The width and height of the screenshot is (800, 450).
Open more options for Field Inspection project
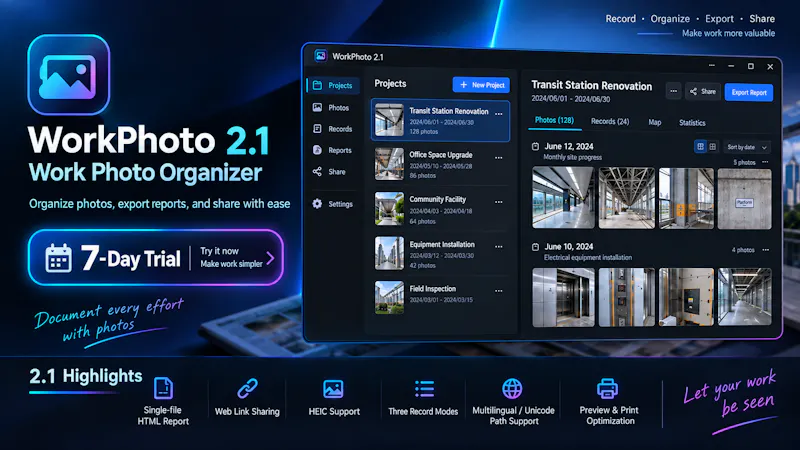click(x=498, y=291)
